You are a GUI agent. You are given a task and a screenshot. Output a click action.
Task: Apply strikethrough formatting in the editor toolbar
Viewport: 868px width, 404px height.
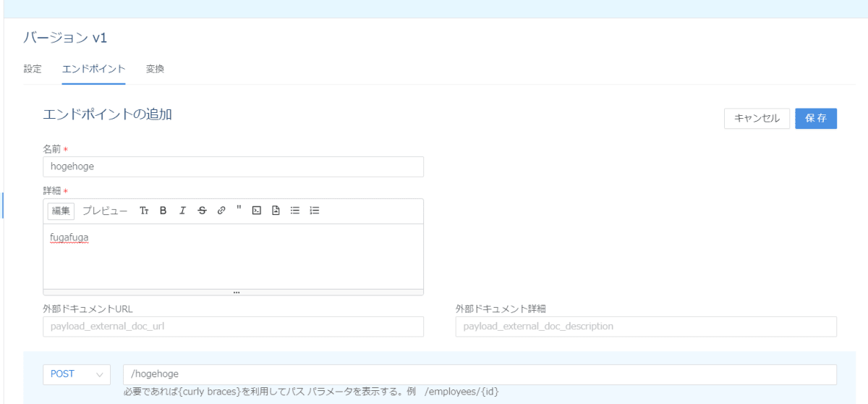click(202, 211)
